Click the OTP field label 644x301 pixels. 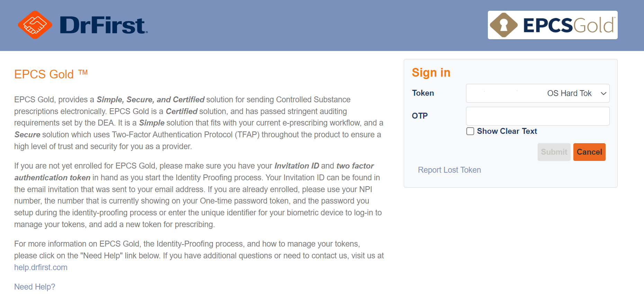420,116
